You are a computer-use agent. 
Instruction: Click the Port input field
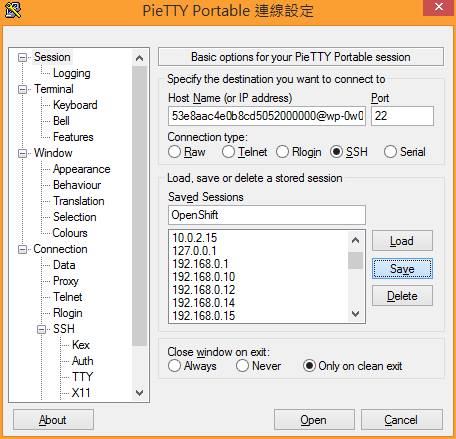(x=402, y=116)
